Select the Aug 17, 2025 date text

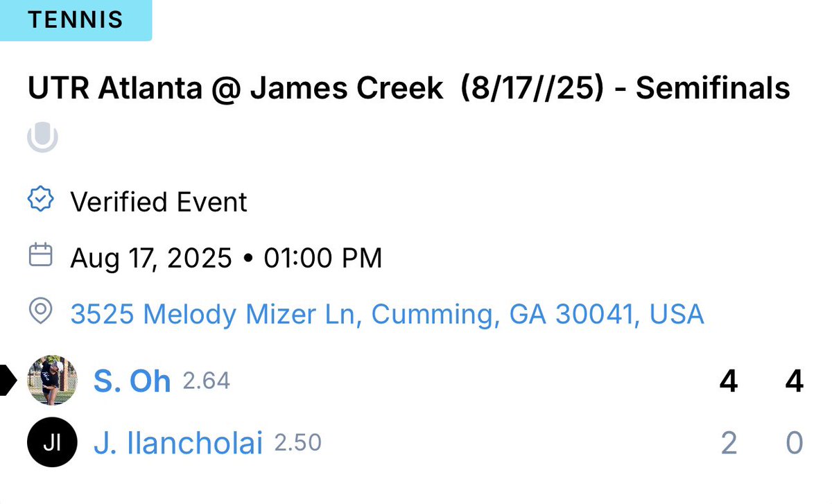pos(151,259)
